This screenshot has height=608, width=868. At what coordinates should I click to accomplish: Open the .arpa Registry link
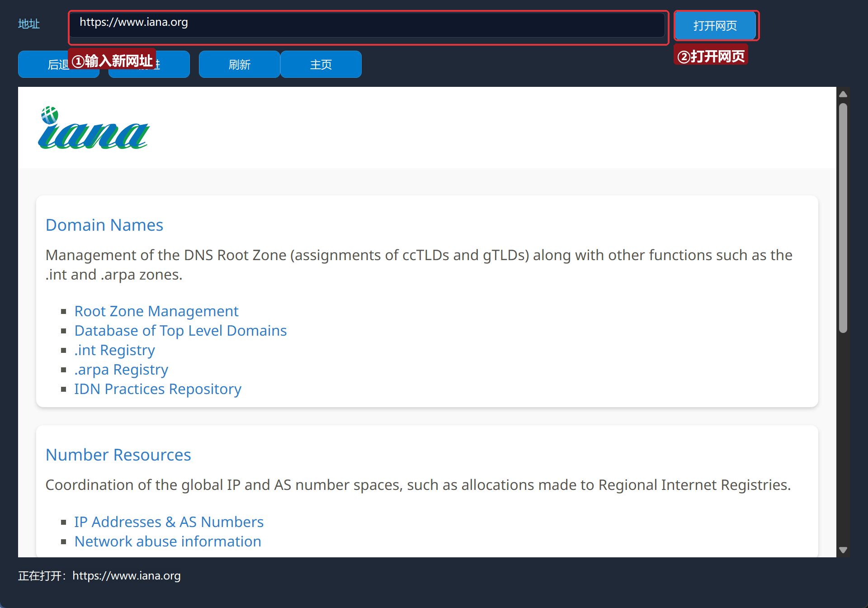coord(121,370)
